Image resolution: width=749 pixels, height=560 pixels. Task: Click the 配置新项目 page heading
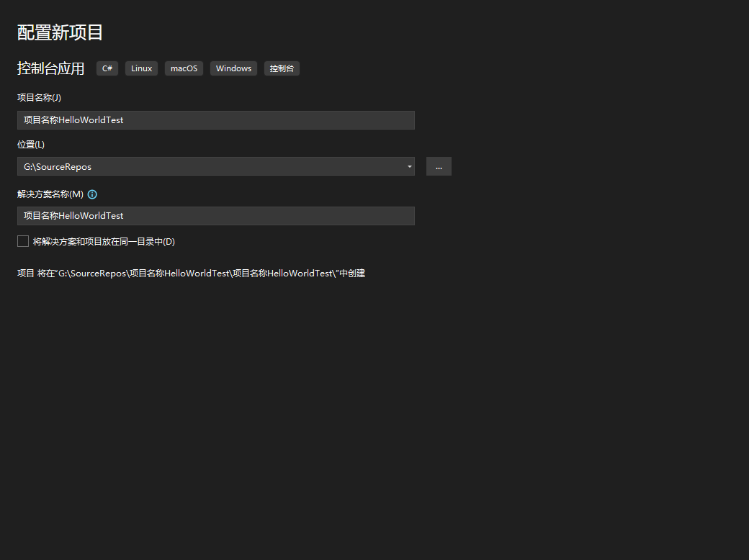(x=60, y=32)
